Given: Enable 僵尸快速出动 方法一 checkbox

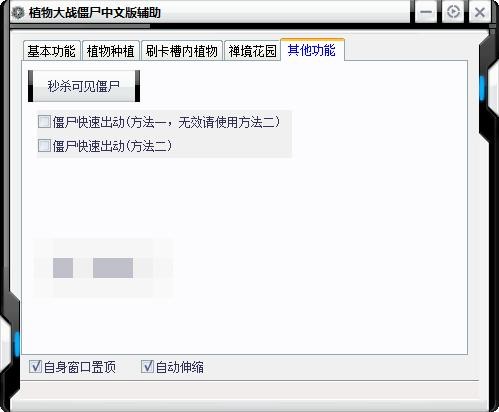Looking at the screenshot, I should pos(44,122).
